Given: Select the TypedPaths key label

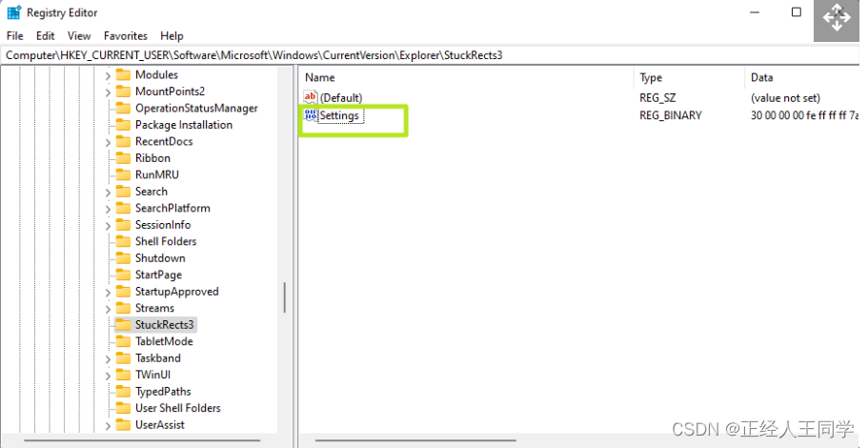Looking at the screenshot, I should [163, 392].
